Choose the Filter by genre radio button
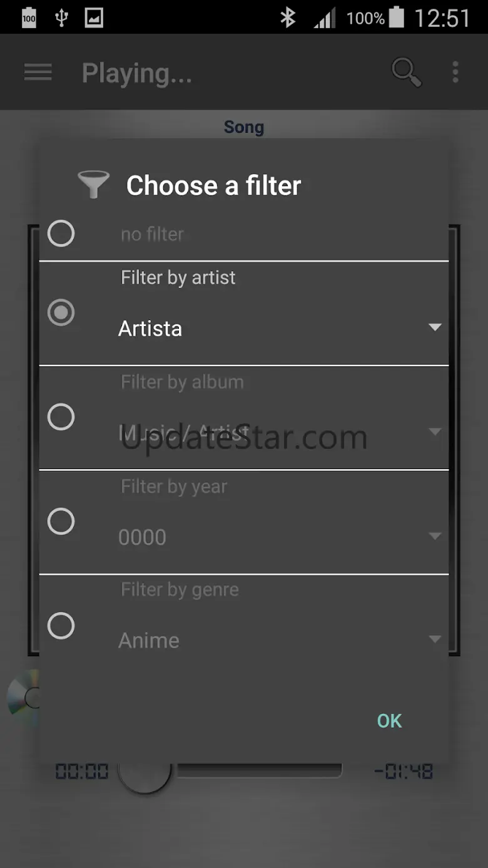 point(61,626)
